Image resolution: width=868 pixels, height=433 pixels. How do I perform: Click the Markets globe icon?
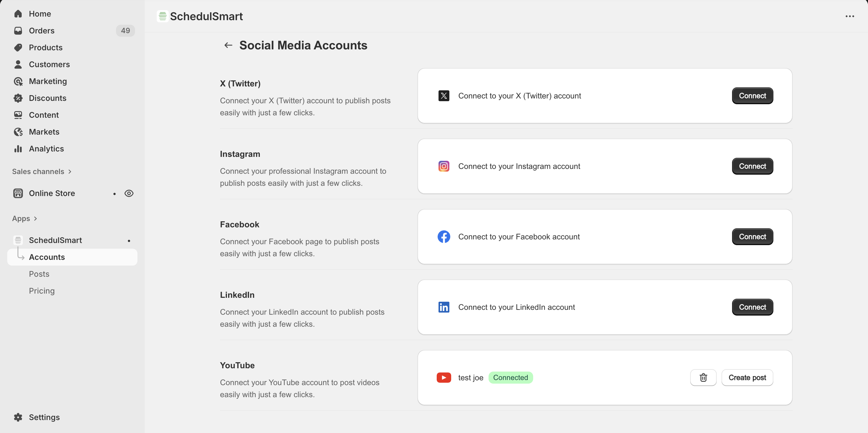click(x=18, y=132)
